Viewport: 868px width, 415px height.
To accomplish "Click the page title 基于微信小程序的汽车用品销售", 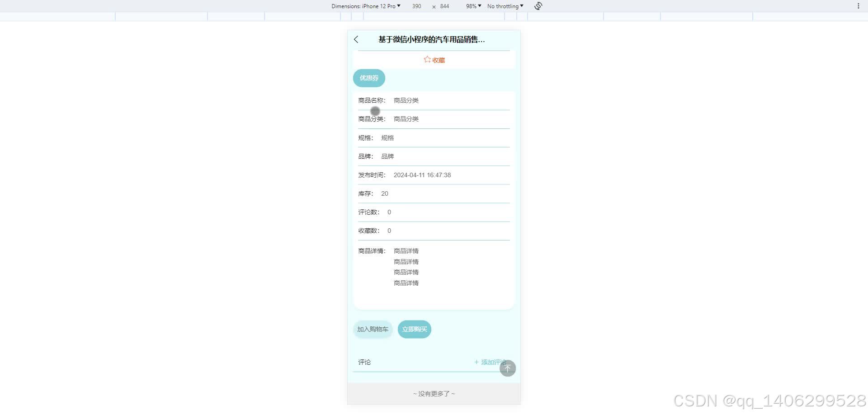I will tap(431, 39).
